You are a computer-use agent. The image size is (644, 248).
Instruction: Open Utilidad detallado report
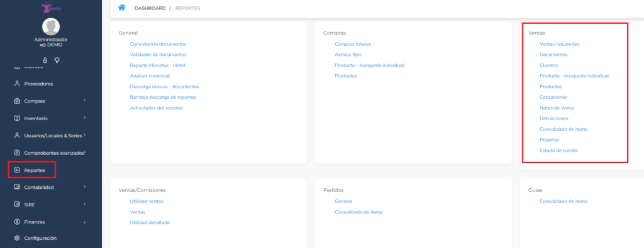pos(150,222)
